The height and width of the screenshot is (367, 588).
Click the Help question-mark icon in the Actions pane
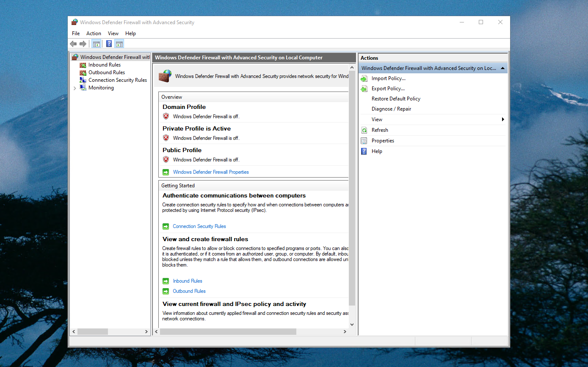[364, 151]
